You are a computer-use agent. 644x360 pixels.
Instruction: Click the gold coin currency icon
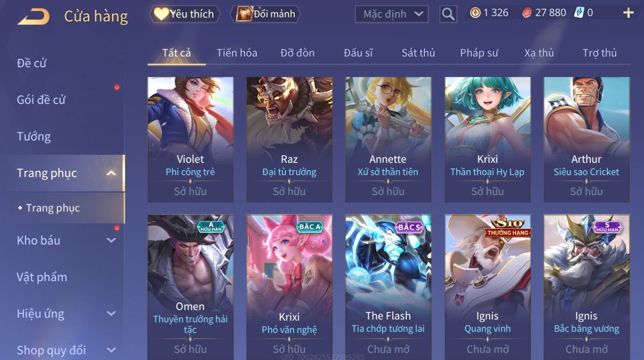(475, 13)
